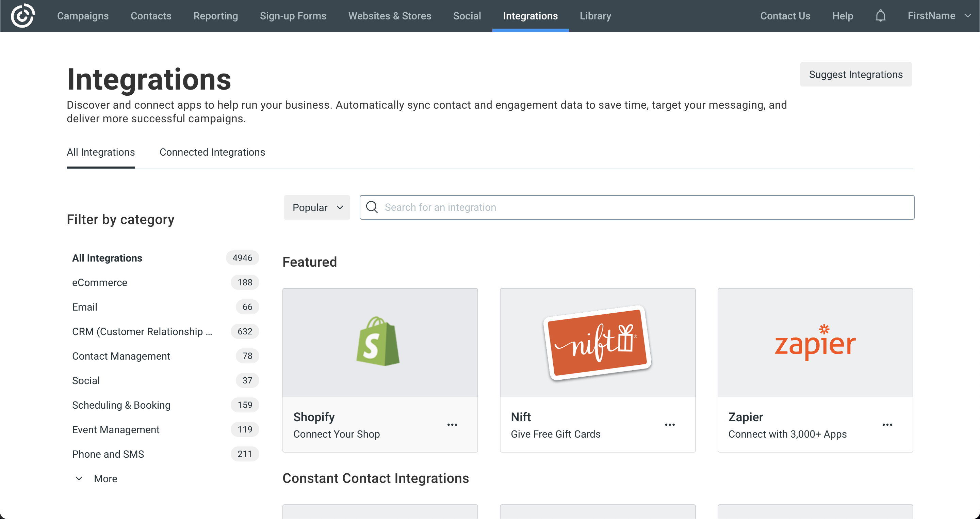Navigate to Sign-up Forms
The height and width of the screenshot is (519, 980).
point(293,16)
